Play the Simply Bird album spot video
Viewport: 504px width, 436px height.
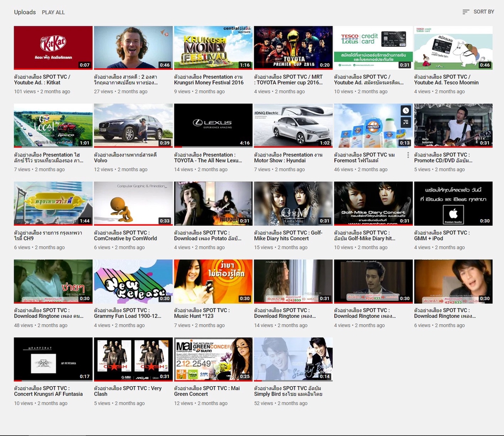292,359
